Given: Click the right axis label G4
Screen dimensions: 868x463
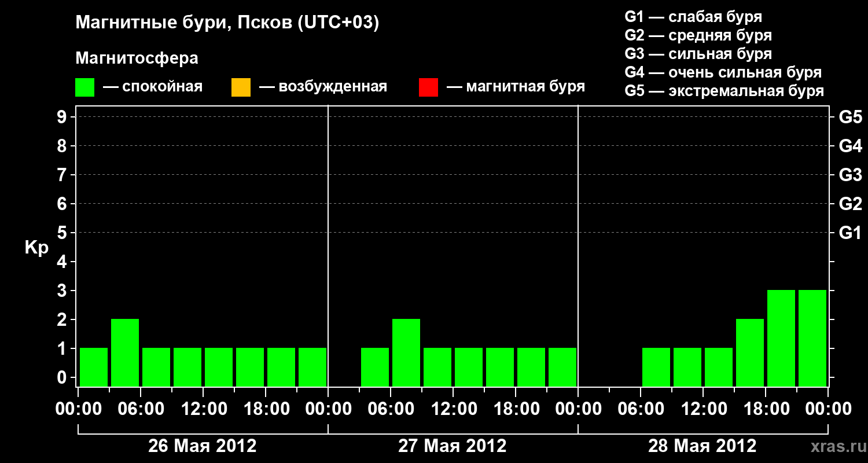Looking at the screenshot, I should click(x=850, y=146).
